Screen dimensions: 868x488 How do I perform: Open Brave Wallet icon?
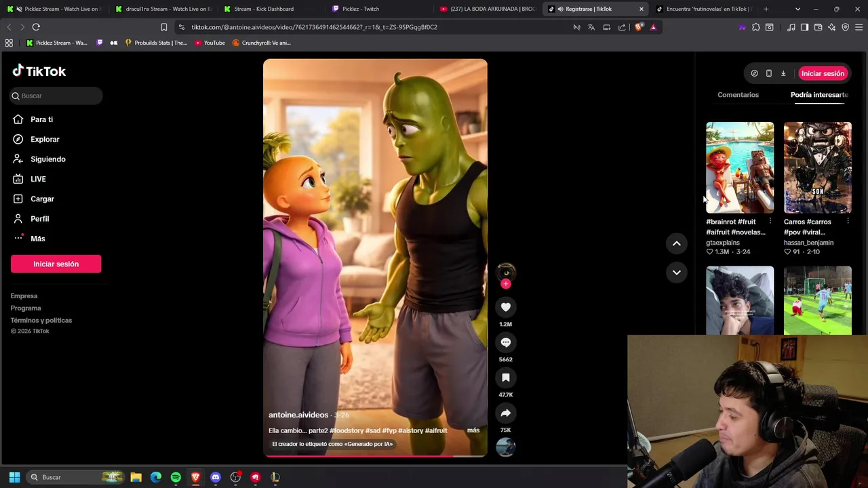tap(818, 27)
